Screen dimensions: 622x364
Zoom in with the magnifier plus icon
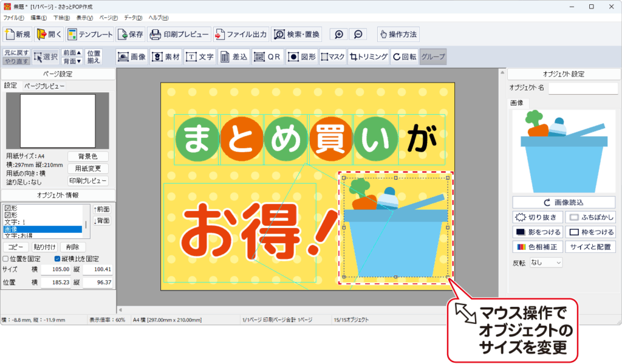[339, 35]
